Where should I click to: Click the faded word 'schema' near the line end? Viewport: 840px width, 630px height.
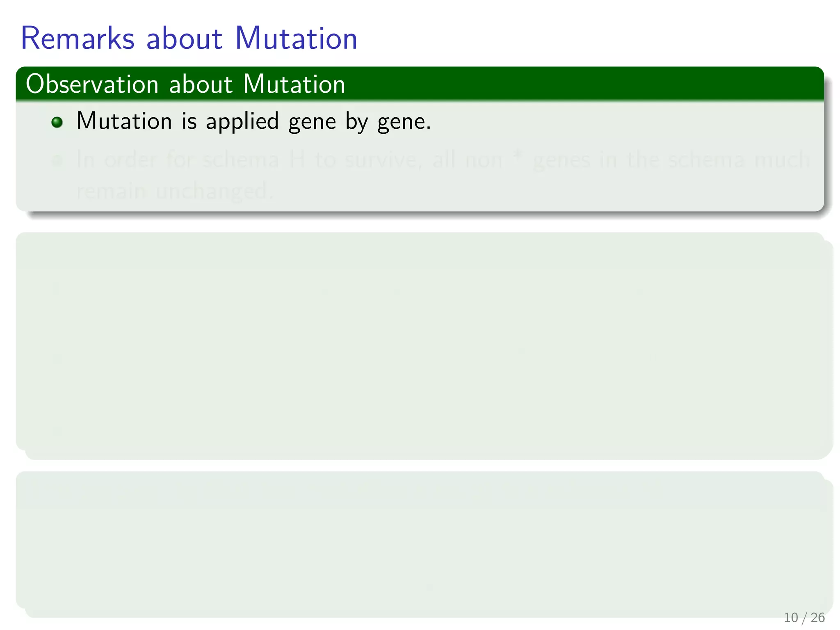706,160
